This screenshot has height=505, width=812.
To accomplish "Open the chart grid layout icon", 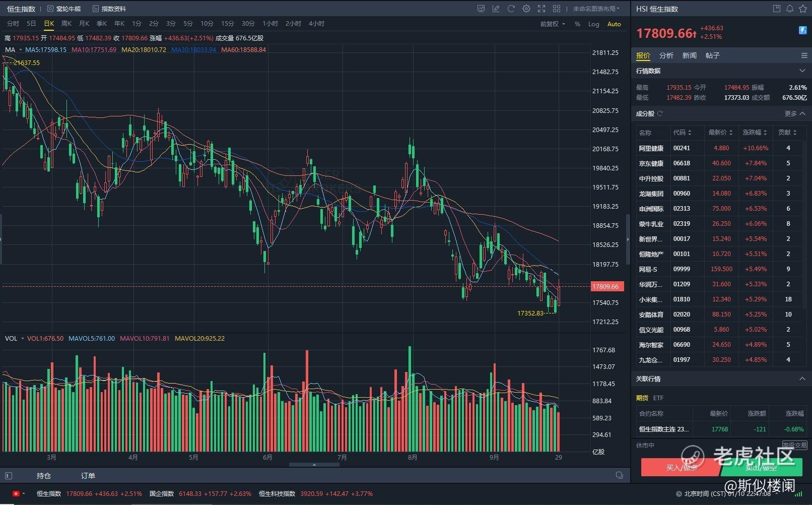I will point(557,9).
